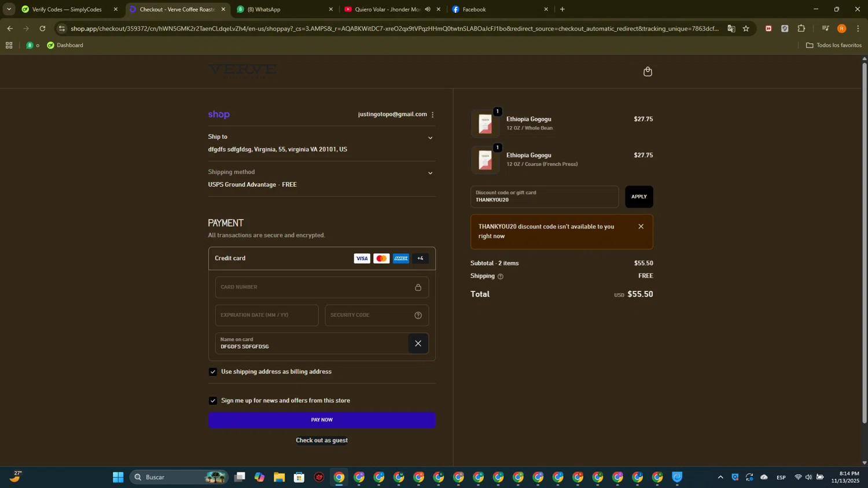Click the American Express logo
This screenshot has height=488, width=868.
(x=401, y=258)
